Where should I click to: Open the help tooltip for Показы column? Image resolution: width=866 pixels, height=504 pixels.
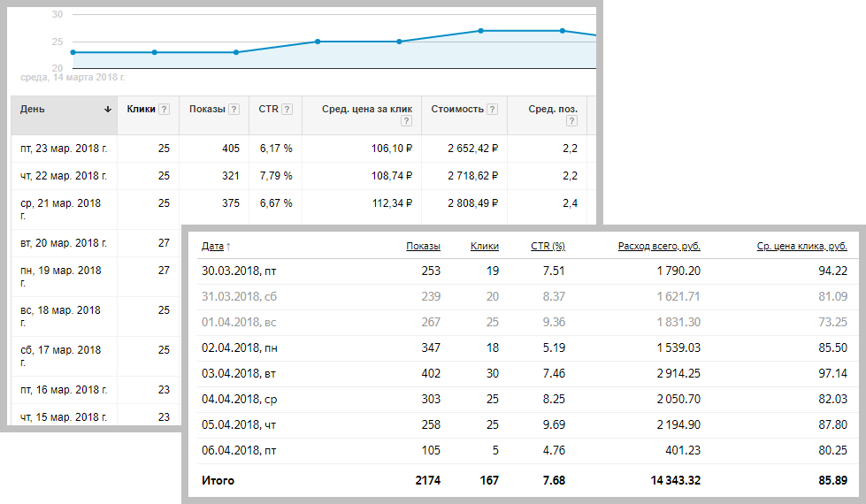(x=234, y=110)
